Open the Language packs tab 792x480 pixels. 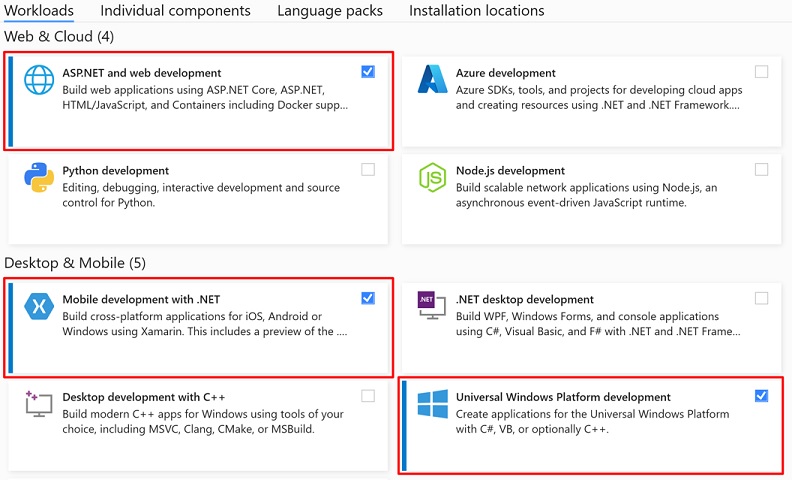[330, 11]
